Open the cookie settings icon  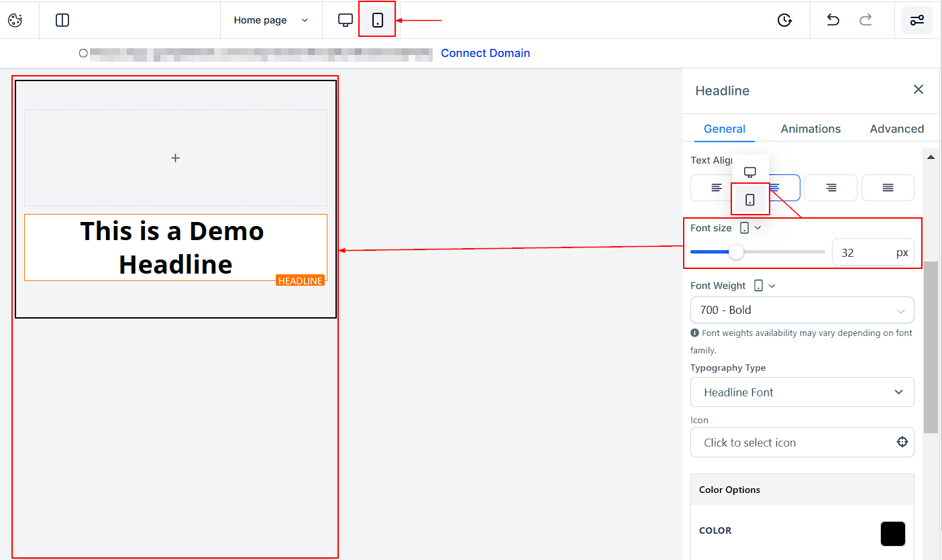15,20
